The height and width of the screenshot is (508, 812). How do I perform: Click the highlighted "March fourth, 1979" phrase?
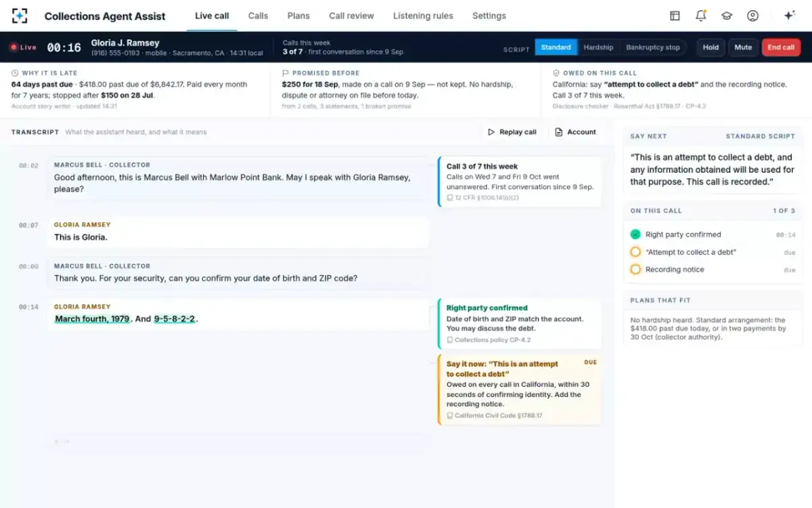[92, 319]
